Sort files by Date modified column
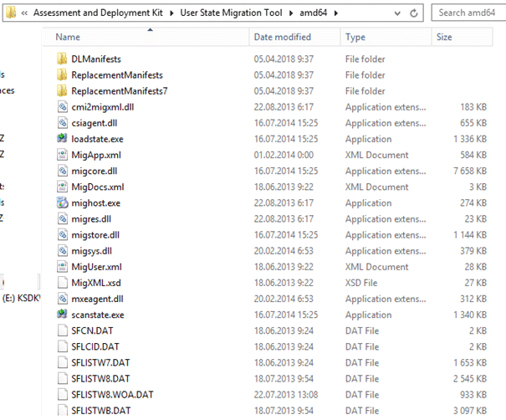506x420 pixels. (x=294, y=37)
